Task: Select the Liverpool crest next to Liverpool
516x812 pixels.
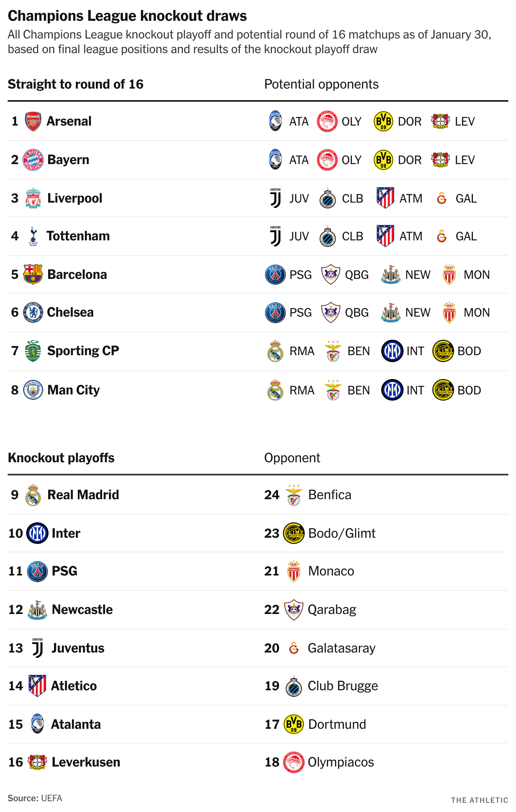Action: pyautogui.click(x=33, y=198)
